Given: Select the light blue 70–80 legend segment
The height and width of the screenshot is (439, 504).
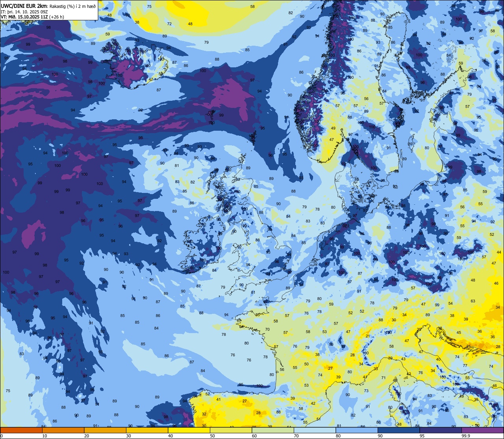Looking at the screenshot, I should [x=315, y=430].
